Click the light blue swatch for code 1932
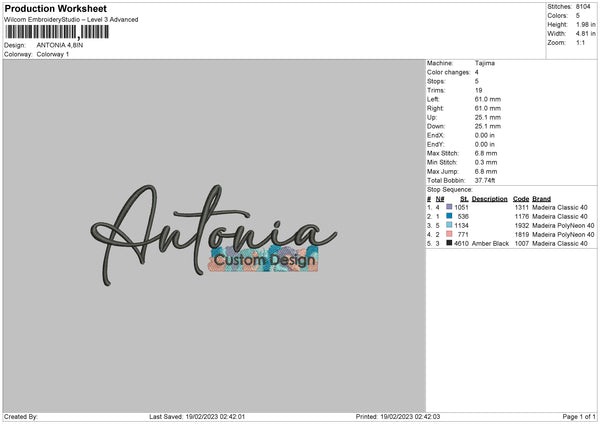 pos(449,225)
